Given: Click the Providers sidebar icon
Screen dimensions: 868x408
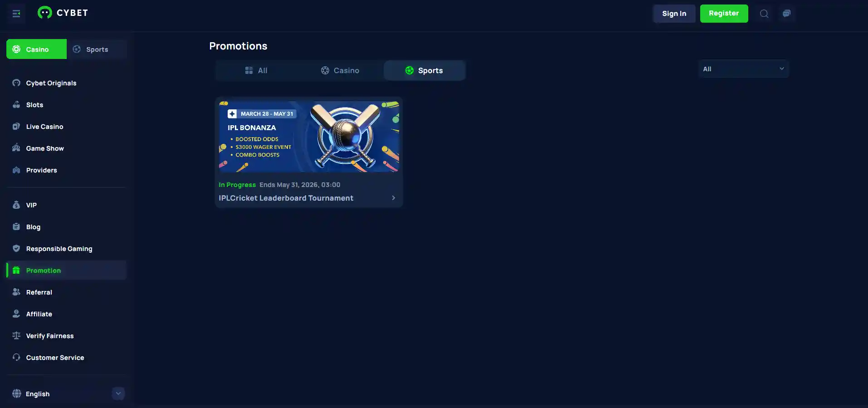Looking at the screenshot, I should (16, 170).
